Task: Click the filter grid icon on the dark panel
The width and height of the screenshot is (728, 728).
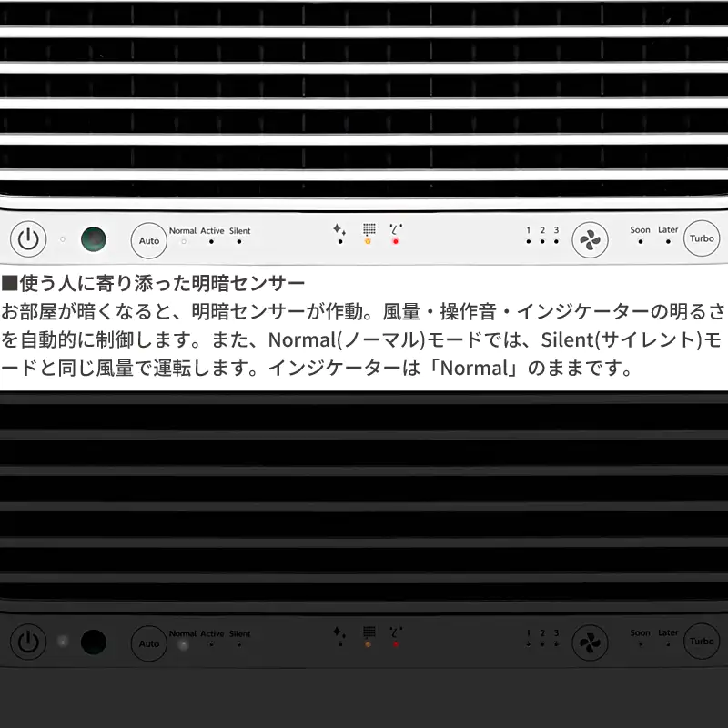Action: [369, 632]
